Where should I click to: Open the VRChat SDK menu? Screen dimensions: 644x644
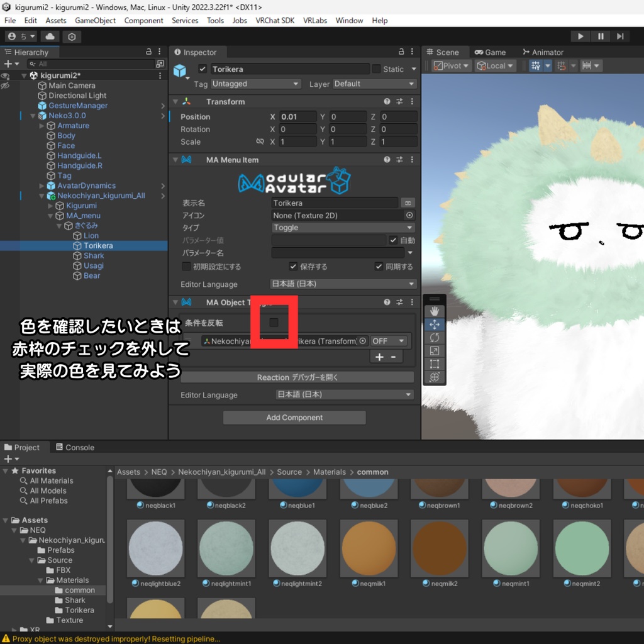[x=275, y=21]
